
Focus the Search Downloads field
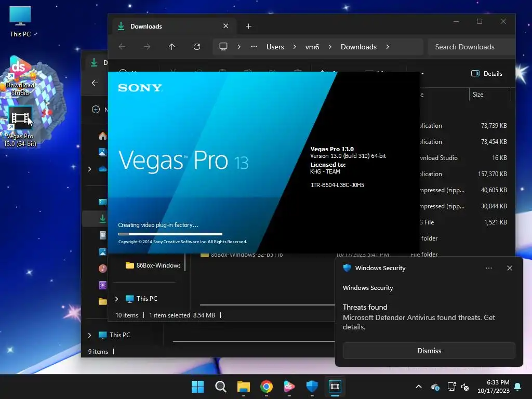471,47
